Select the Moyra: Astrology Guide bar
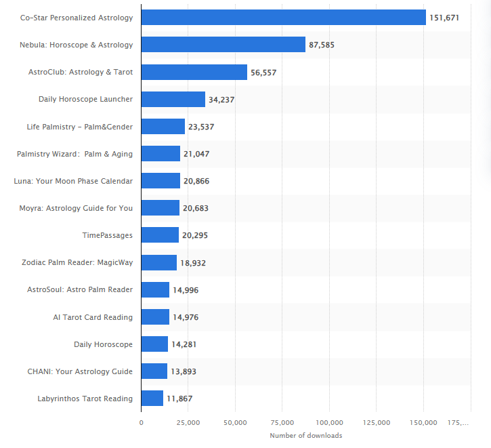 point(161,207)
